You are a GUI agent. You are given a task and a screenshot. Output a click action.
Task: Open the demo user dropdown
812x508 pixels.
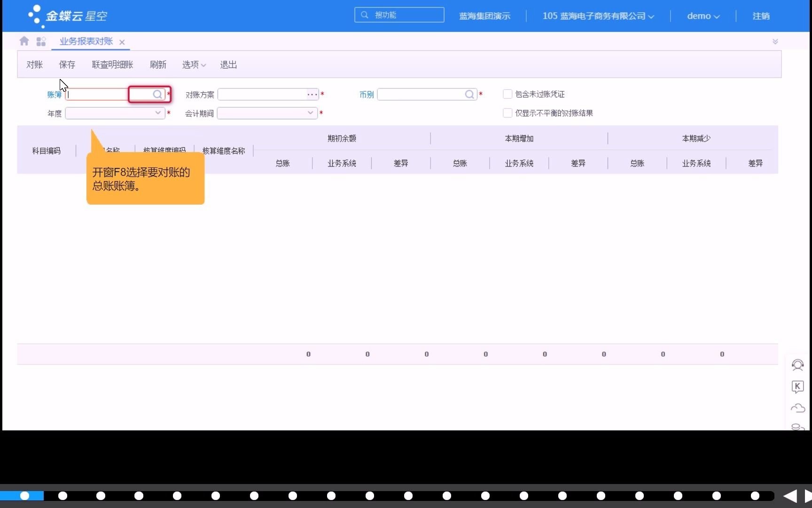(x=703, y=16)
